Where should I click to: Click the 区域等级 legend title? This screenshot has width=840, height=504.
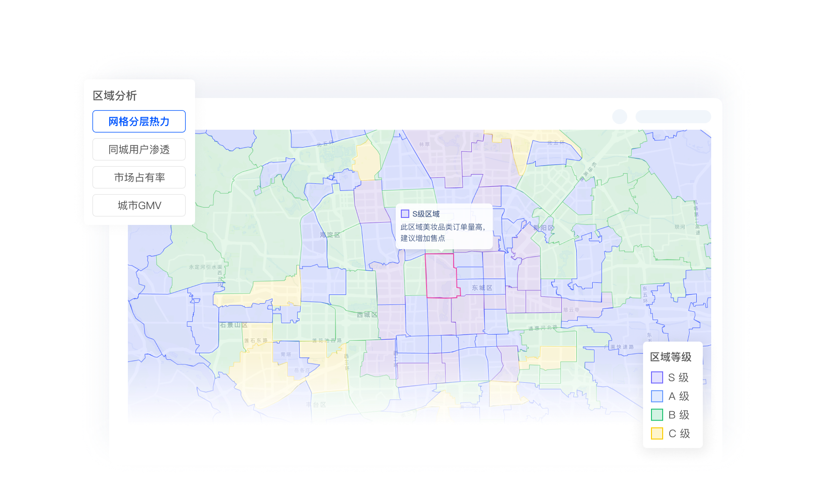point(671,357)
